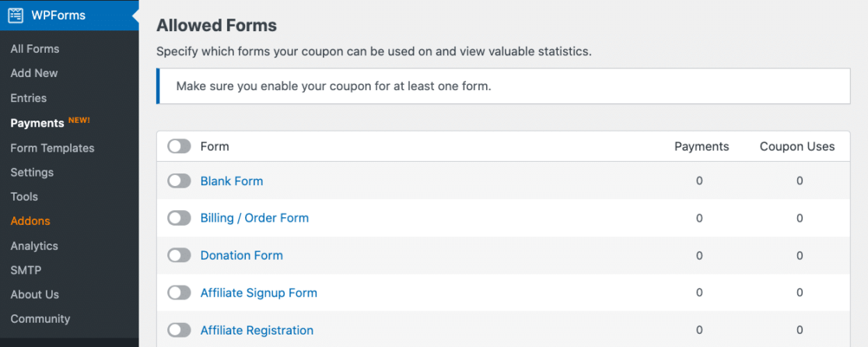This screenshot has width=868, height=347.
Task: Open Affiliate Signup Form link
Action: [258, 293]
